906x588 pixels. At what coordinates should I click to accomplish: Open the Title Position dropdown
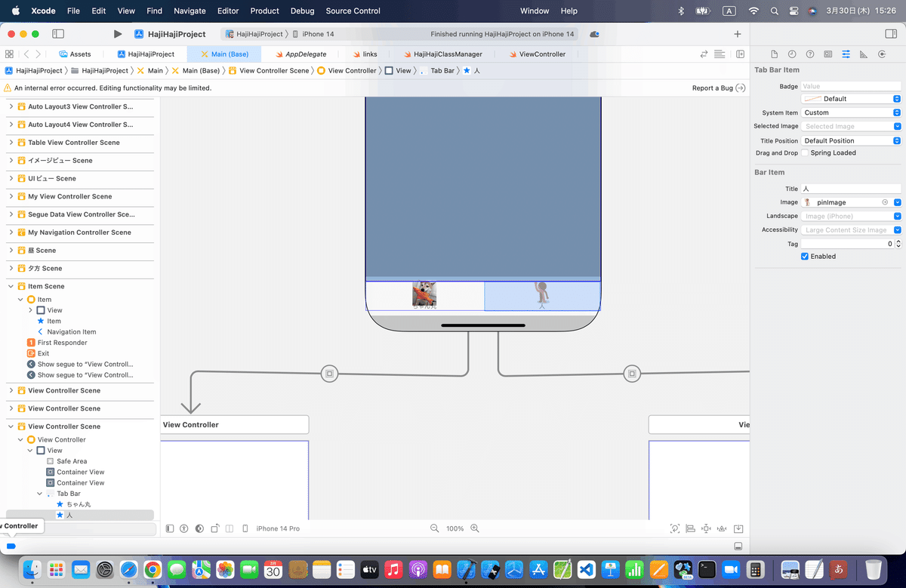(x=851, y=140)
